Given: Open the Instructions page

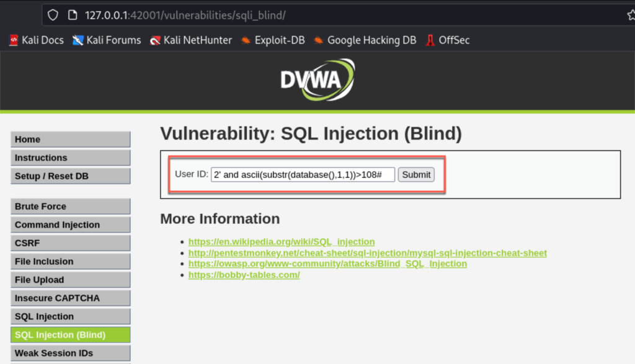Looking at the screenshot, I should click(71, 158).
